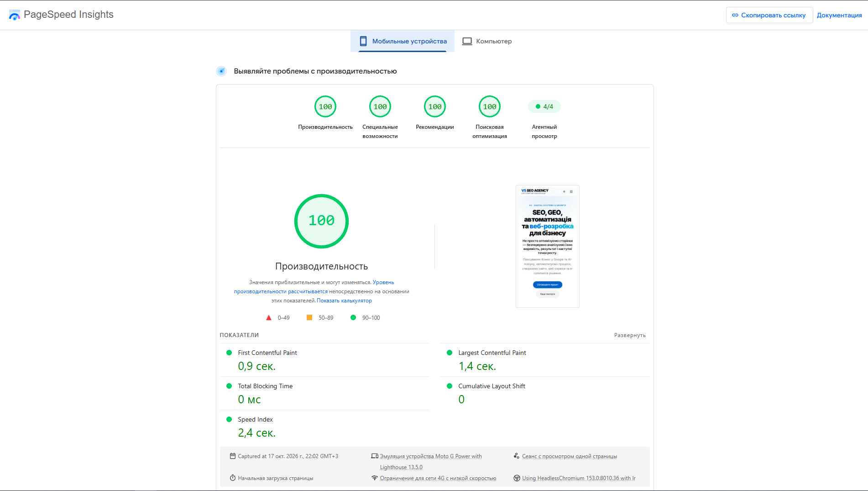This screenshot has width=868, height=491.
Task: Switch to the Компьютер tab
Action: [x=486, y=41]
